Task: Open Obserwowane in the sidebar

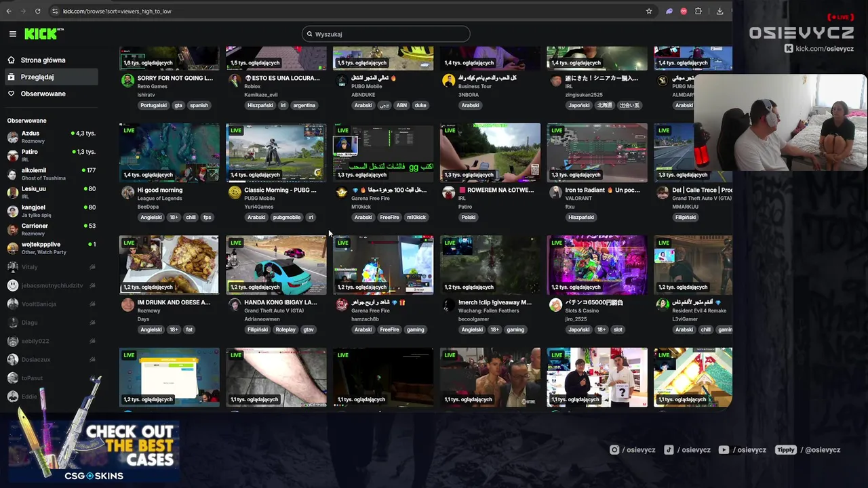Action: tap(51, 94)
